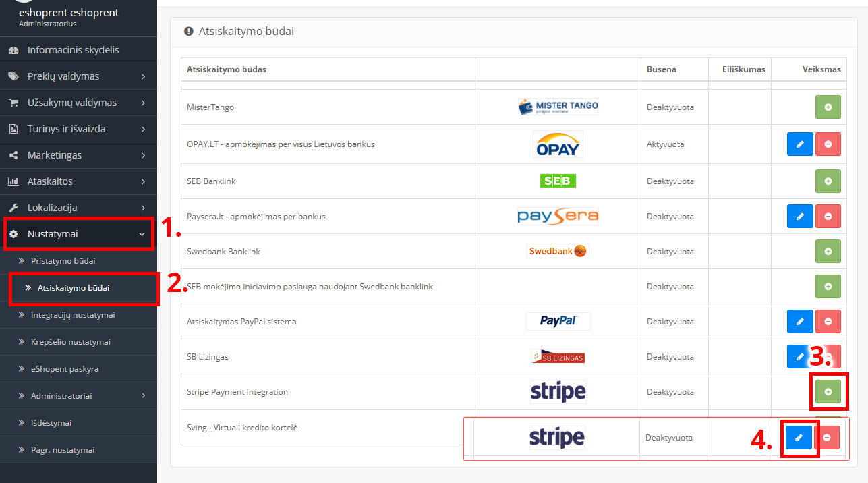868x483 pixels.
Task: Activate SEB Banklink with the green plus
Action: pyautogui.click(x=828, y=181)
